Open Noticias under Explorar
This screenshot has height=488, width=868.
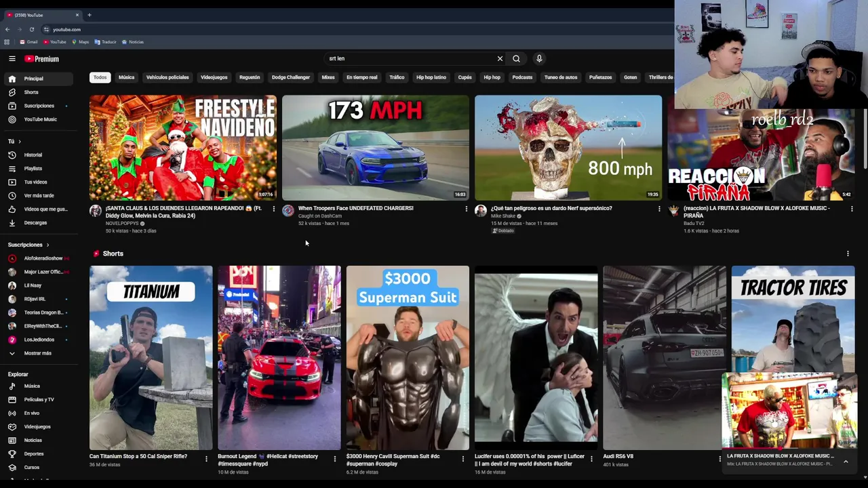point(38,440)
